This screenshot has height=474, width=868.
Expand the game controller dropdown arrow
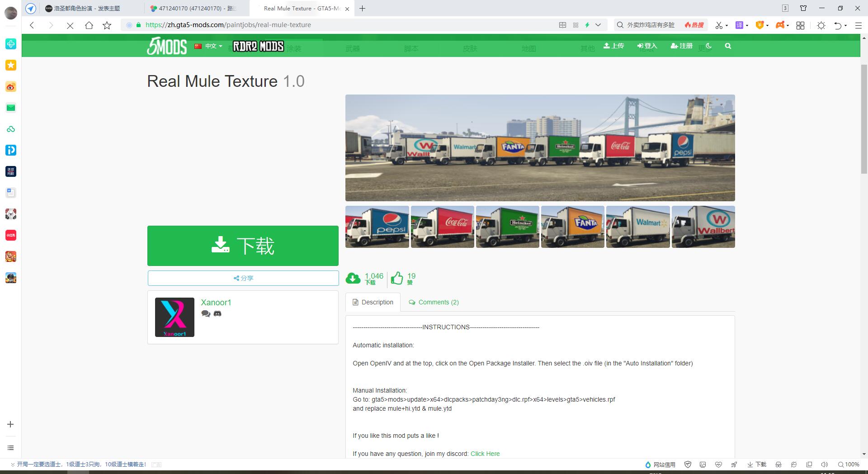pyautogui.click(x=788, y=26)
